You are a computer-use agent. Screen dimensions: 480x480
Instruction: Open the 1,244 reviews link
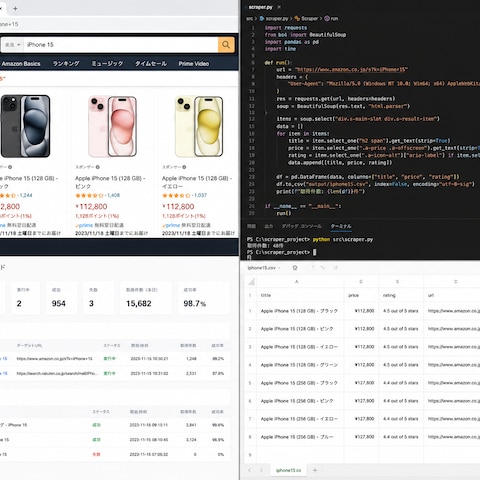coord(26,195)
